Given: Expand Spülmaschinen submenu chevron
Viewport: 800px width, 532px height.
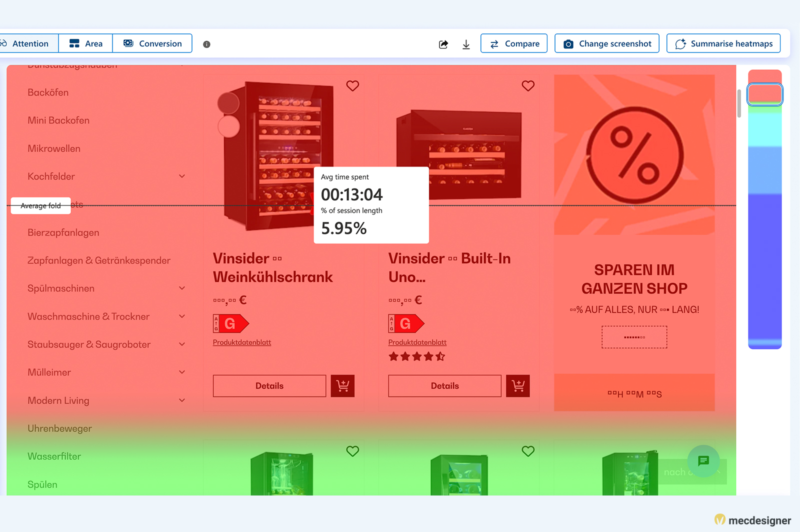Looking at the screenshot, I should click(x=182, y=288).
